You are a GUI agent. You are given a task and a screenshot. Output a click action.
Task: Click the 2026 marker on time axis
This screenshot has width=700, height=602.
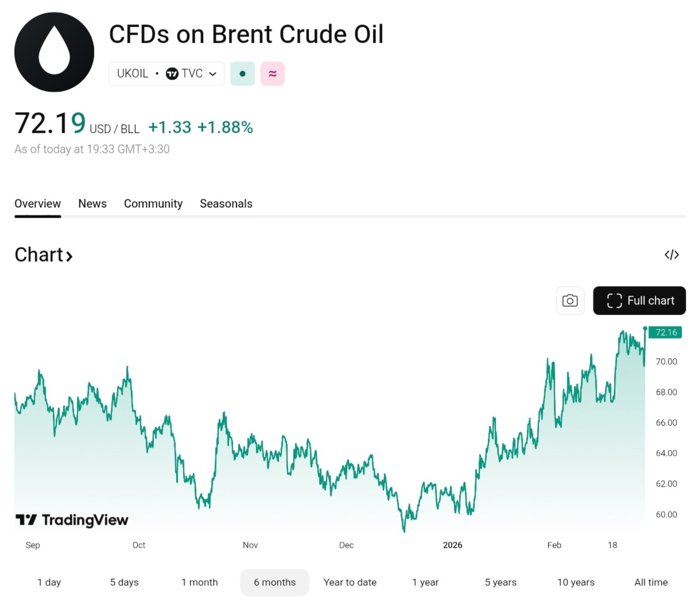(x=452, y=545)
